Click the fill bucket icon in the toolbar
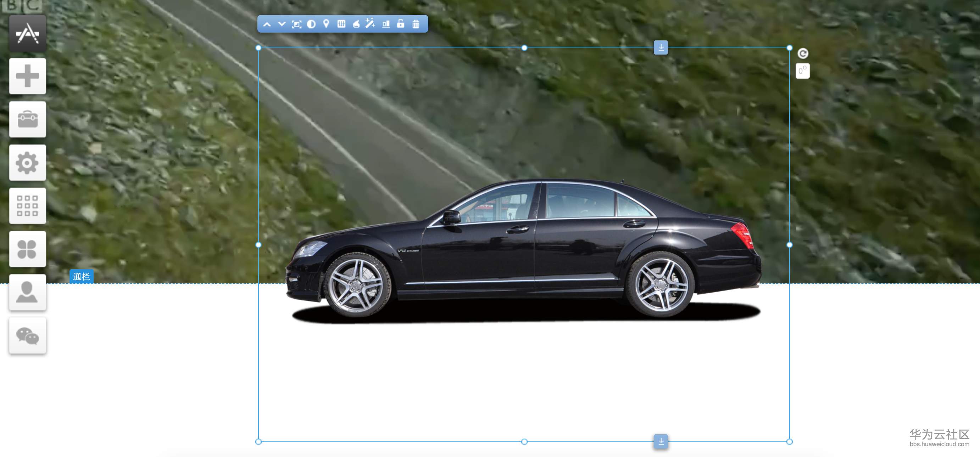980x457 pixels. [356, 24]
